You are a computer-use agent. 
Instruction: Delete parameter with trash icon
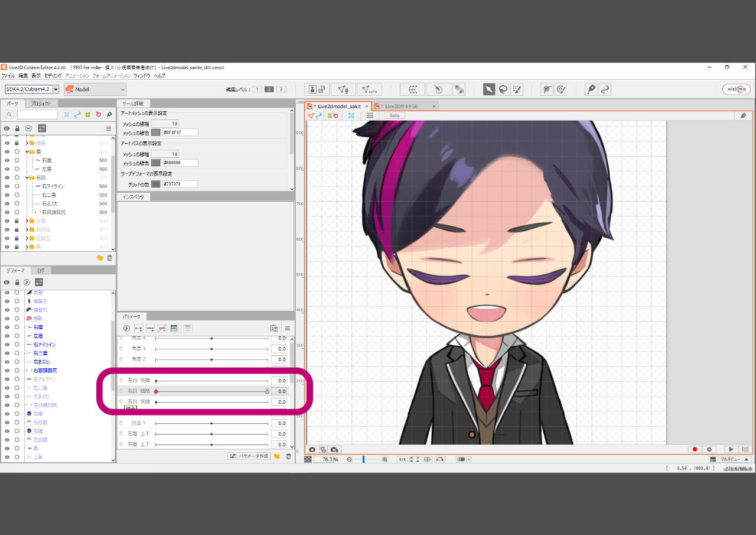[x=288, y=456]
